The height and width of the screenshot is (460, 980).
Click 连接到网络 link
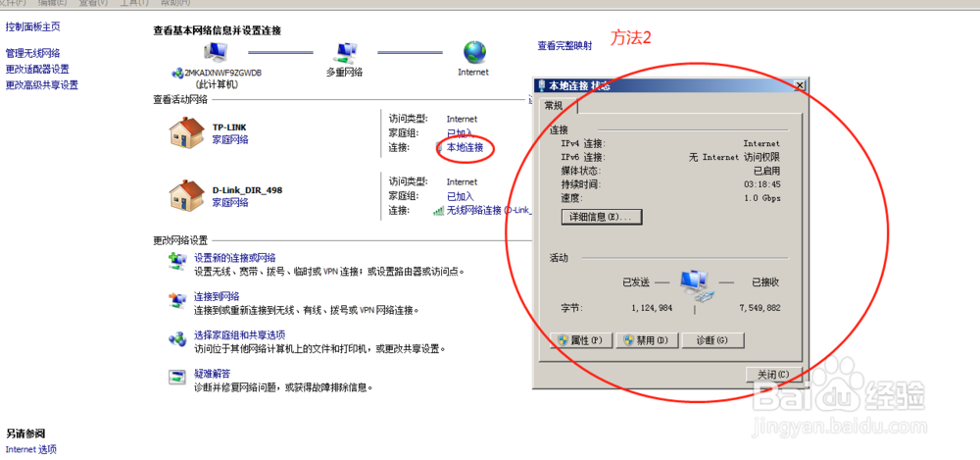click(217, 296)
